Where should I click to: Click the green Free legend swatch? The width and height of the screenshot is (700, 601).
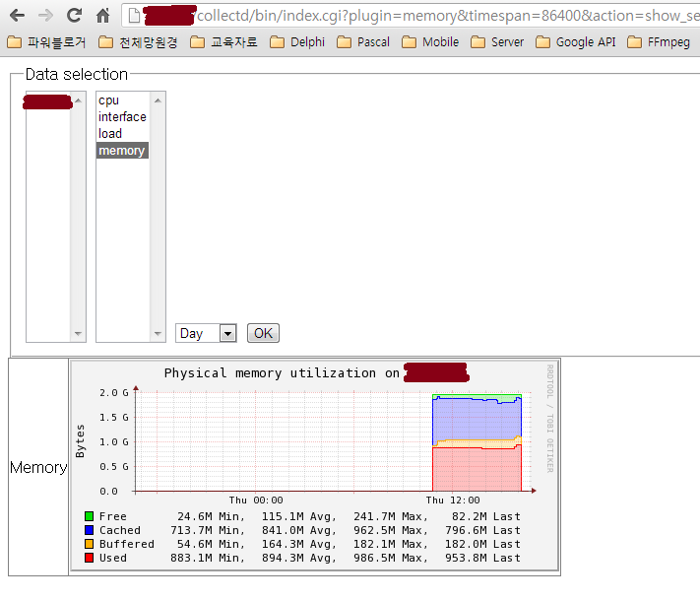89,516
